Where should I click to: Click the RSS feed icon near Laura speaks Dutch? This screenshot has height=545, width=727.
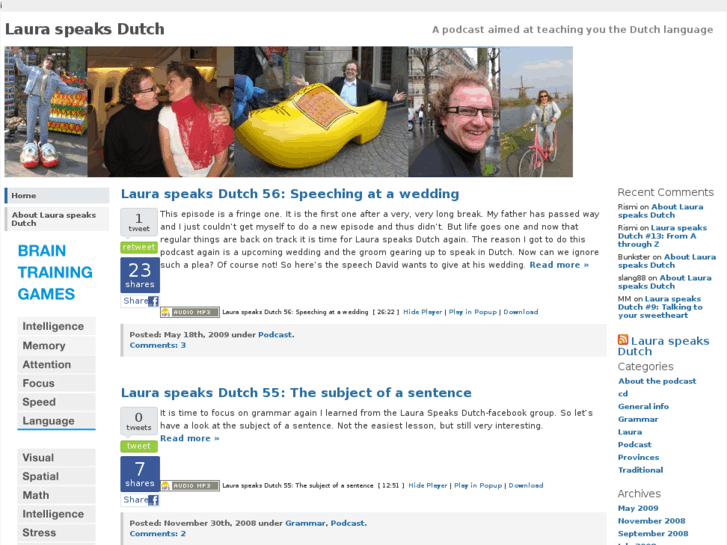[x=623, y=340]
